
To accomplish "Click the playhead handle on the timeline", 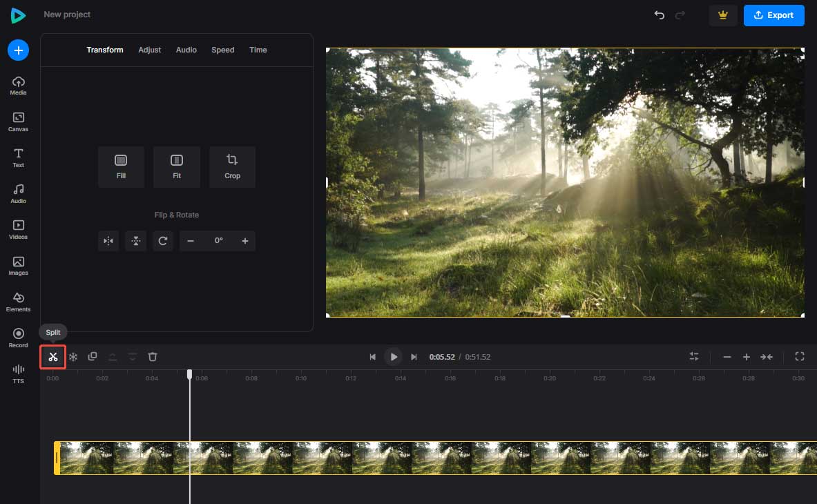I will tap(190, 374).
